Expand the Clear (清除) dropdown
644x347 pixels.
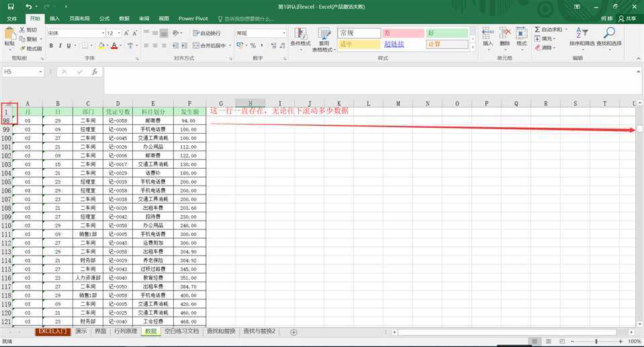545,48
